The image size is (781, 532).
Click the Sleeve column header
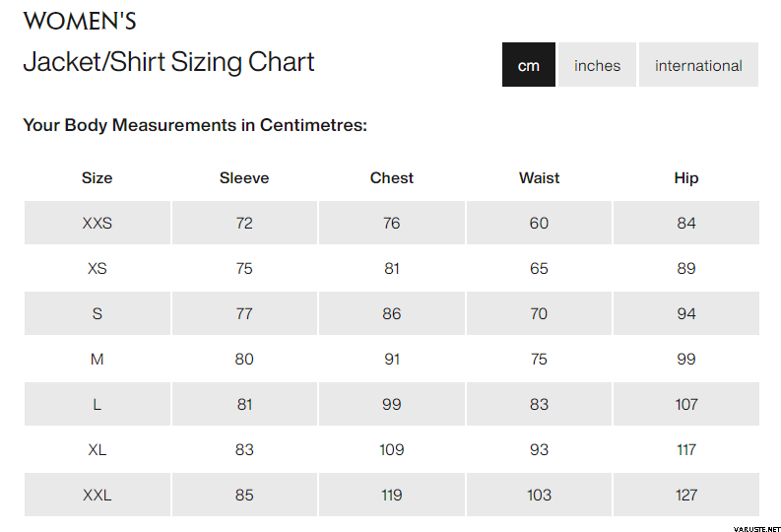point(244,178)
